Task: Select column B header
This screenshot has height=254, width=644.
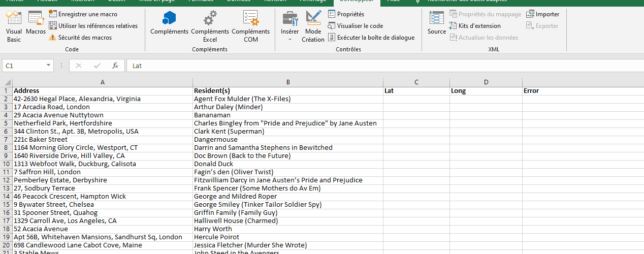Action: [288, 82]
